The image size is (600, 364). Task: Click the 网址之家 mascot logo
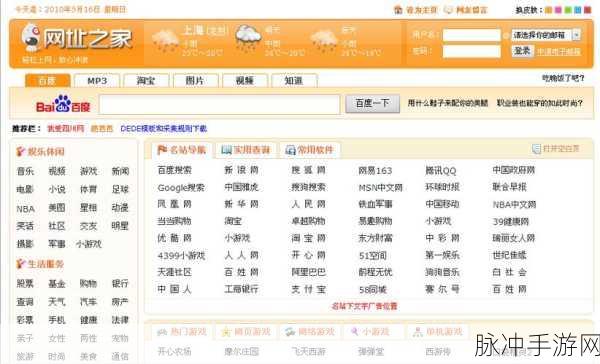coord(31,37)
